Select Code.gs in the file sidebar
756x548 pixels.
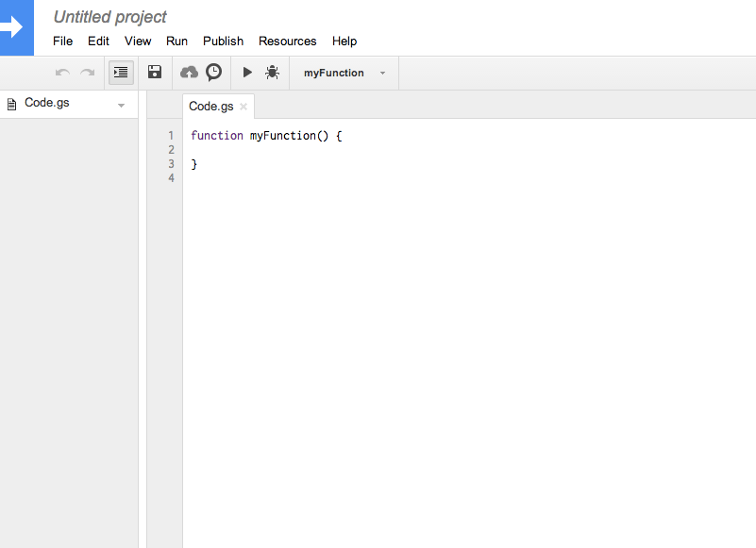pyautogui.click(x=48, y=104)
